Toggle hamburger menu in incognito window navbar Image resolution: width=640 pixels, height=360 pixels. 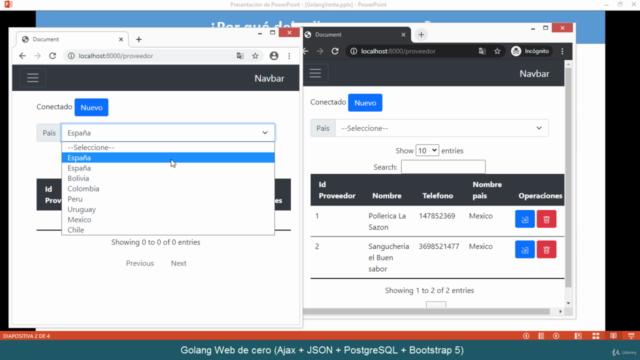[x=315, y=73]
